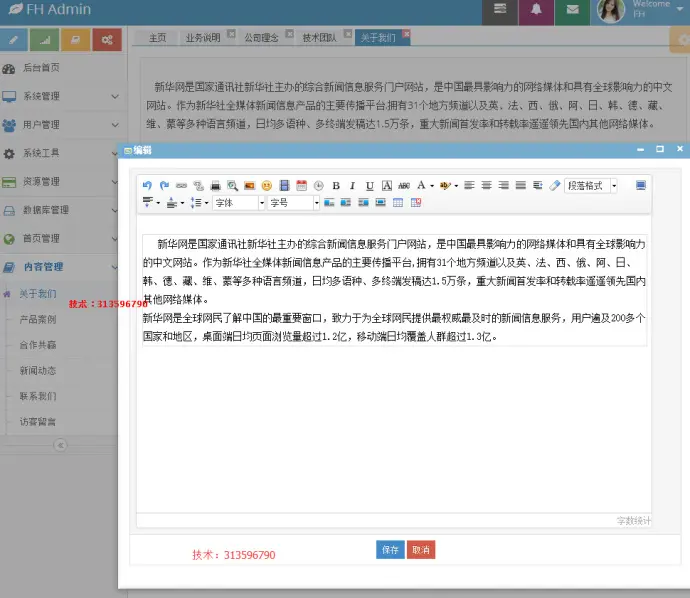Image resolution: width=690 pixels, height=598 pixels.
Task: Toggle character border formatting
Action: 387,186
